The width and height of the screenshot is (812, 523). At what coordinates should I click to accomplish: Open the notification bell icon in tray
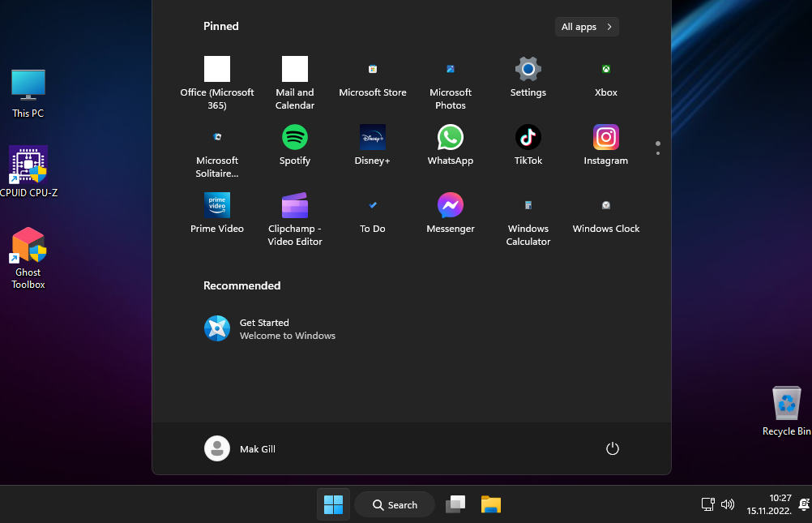coord(804,504)
